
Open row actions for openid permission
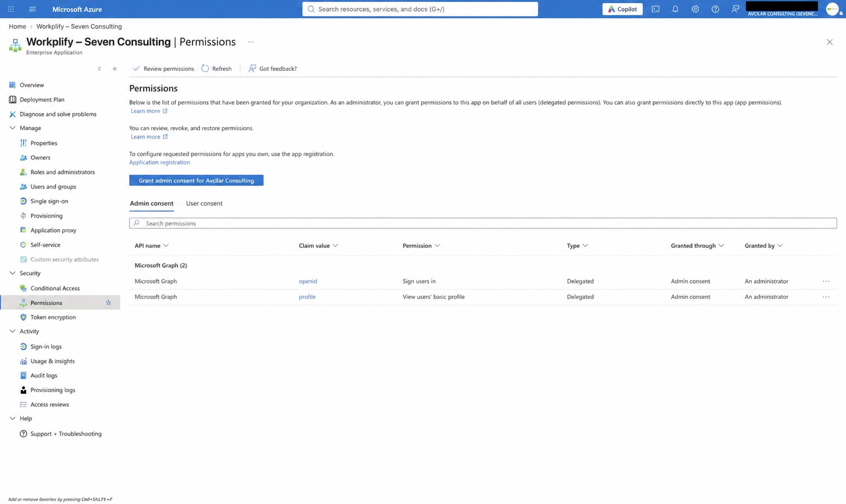pyautogui.click(x=826, y=281)
